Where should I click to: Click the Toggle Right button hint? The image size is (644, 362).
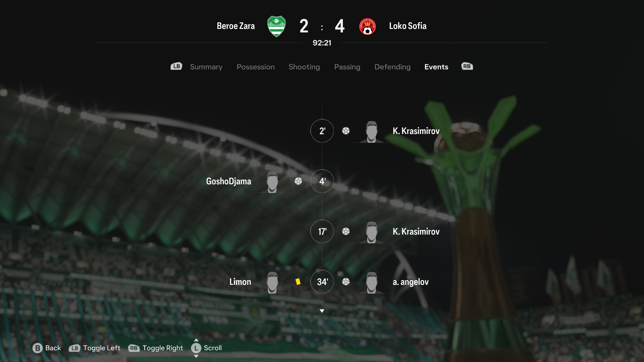(156, 348)
